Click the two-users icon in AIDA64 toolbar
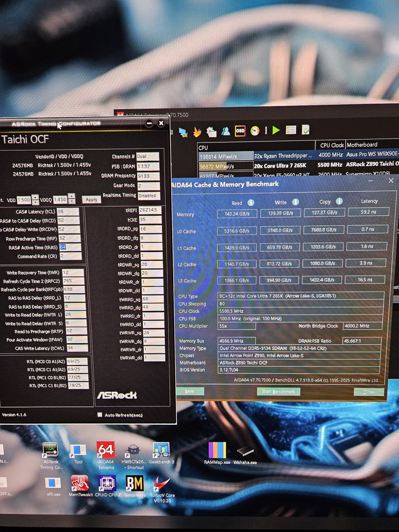The height and width of the screenshot is (532, 399). coord(226,131)
